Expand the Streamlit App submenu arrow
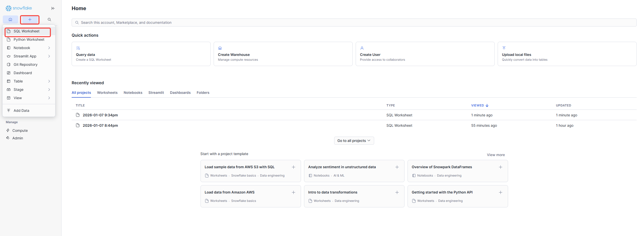Screen dimensions: 644x236 (x=49, y=56)
